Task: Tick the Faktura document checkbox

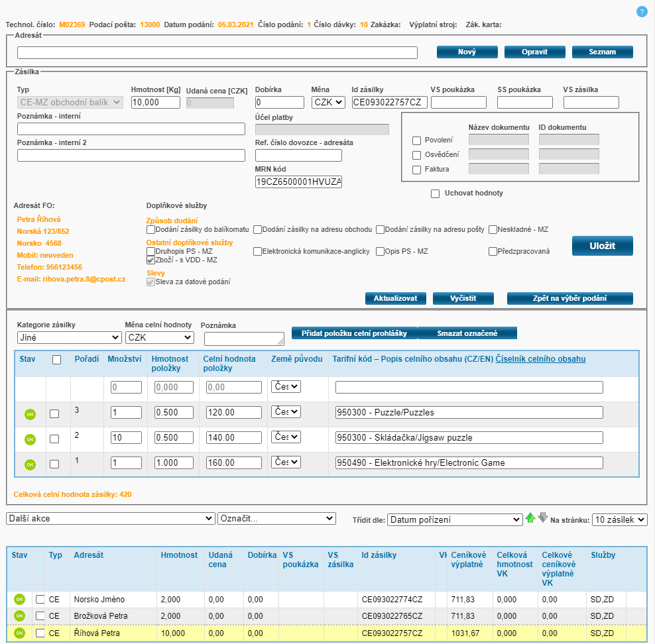Action: (417, 170)
